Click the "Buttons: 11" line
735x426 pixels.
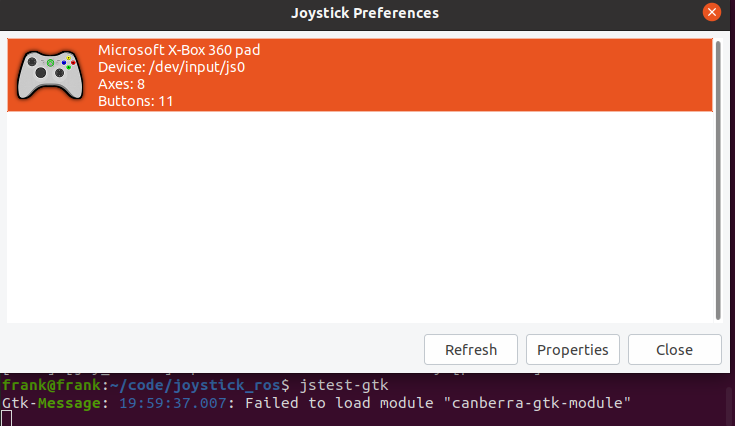136,102
